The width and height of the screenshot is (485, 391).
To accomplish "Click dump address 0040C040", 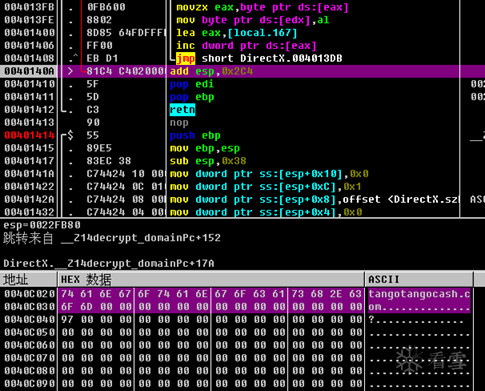I will (x=29, y=320).
